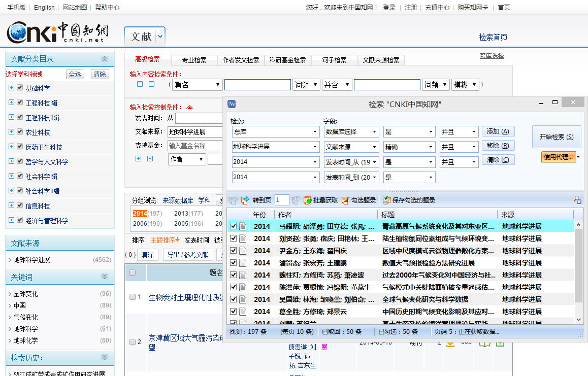
Task: Open the 篇名 field dropdown
Action: [197, 85]
